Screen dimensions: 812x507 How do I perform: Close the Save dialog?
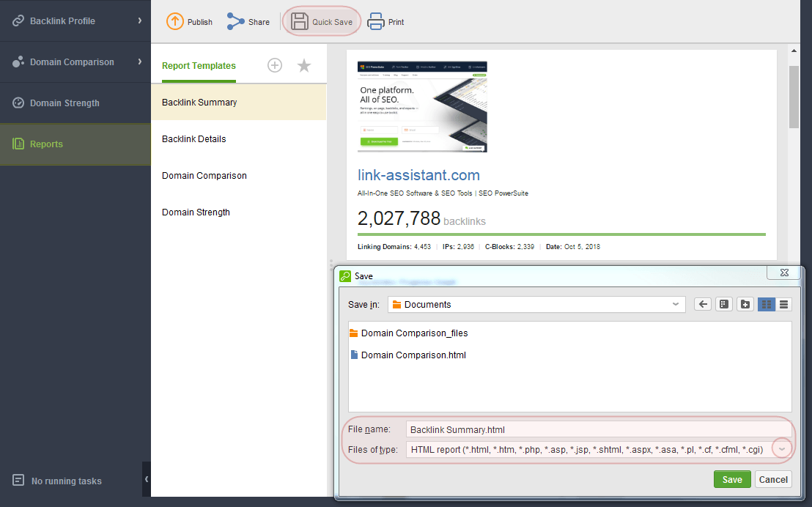[784, 273]
